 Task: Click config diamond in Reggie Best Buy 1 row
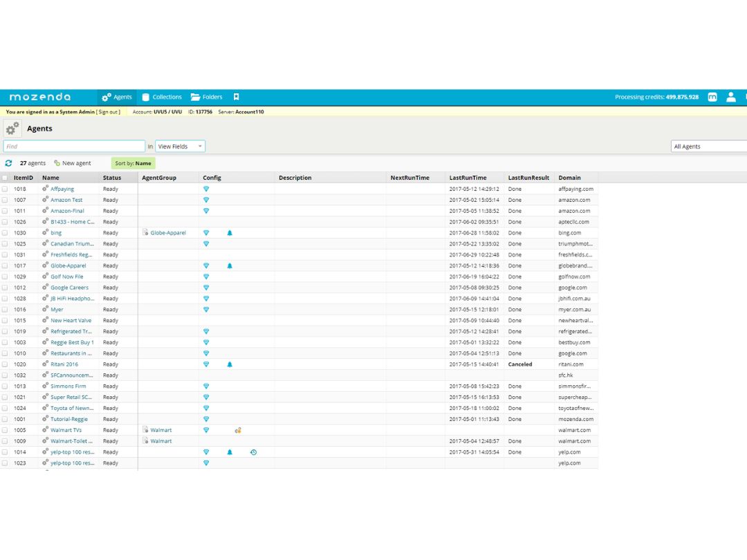(x=206, y=342)
